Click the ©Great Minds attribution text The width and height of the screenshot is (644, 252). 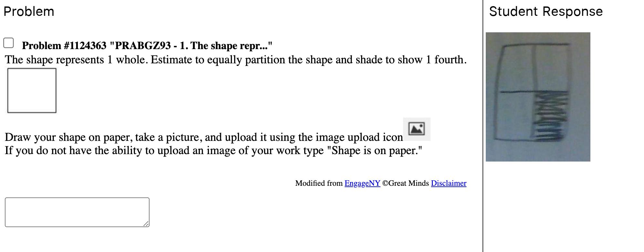(x=405, y=183)
